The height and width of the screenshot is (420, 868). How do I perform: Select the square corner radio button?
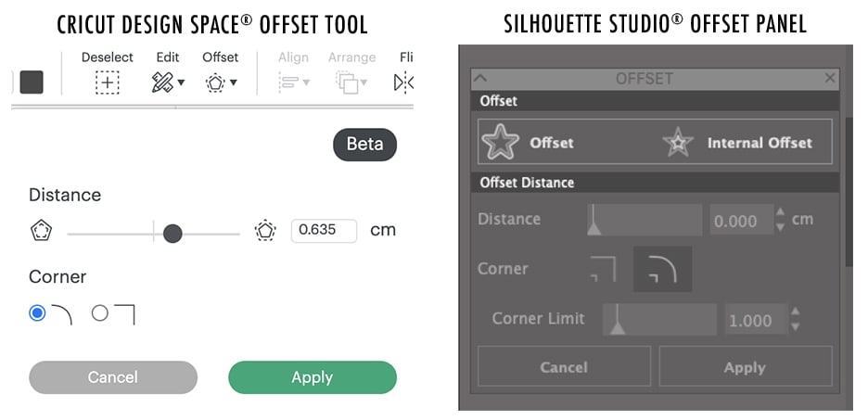(x=100, y=313)
